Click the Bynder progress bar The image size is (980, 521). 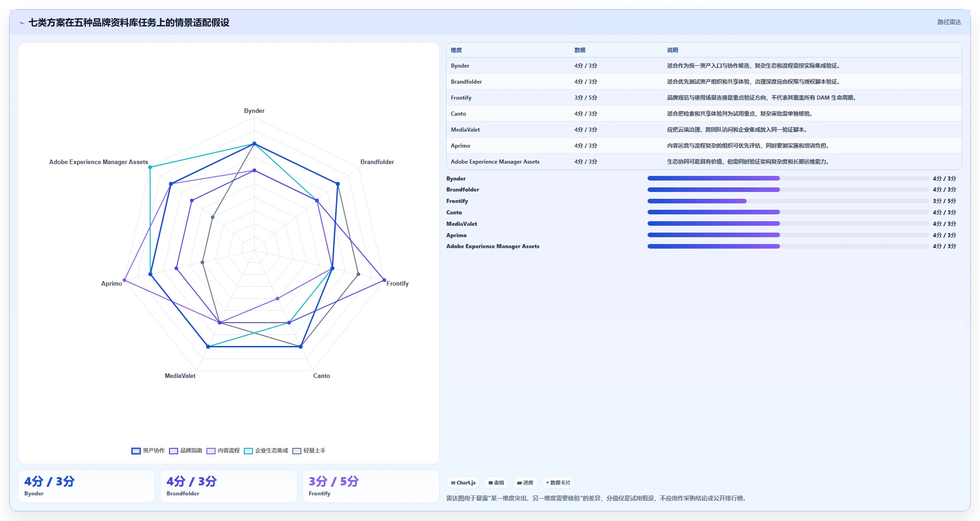pos(788,178)
